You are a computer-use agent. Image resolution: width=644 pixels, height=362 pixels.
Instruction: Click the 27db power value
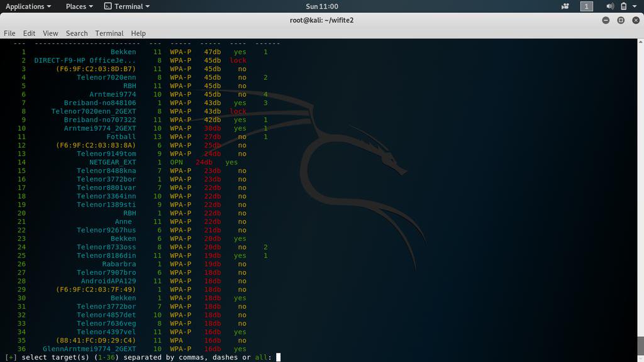(x=213, y=136)
